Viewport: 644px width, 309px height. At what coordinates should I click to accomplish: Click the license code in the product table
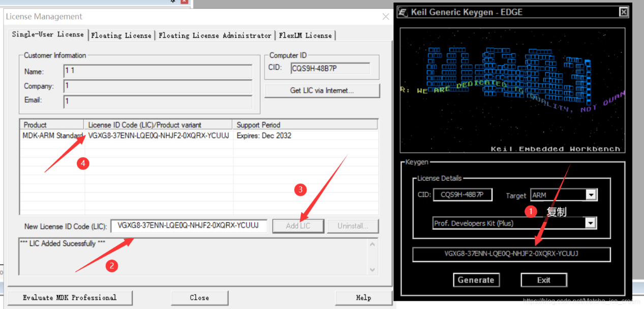point(159,136)
